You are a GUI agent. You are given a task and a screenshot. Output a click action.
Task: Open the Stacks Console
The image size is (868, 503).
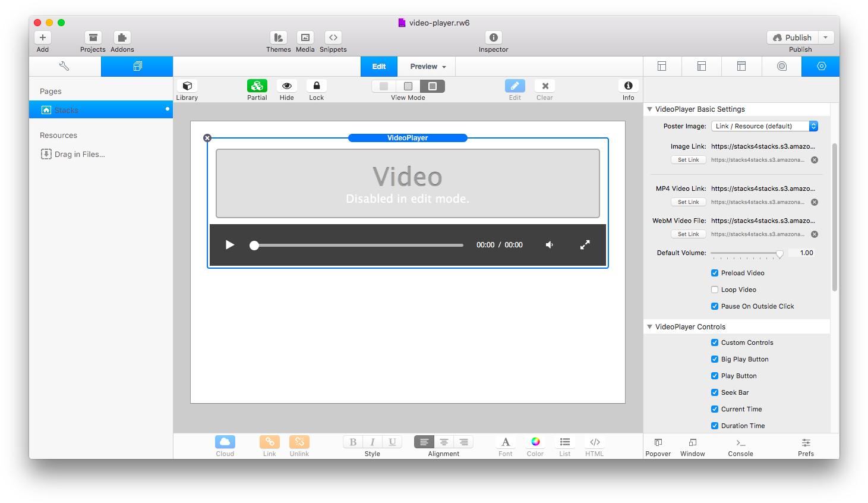(x=740, y=446)
